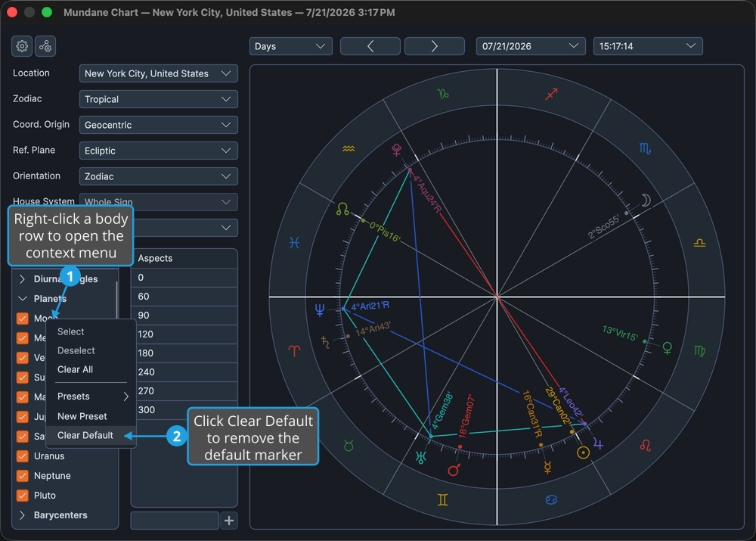756x541 pixels.
Task: Click the Jupiter glyph on the chart
Action: tap(598, 443)
